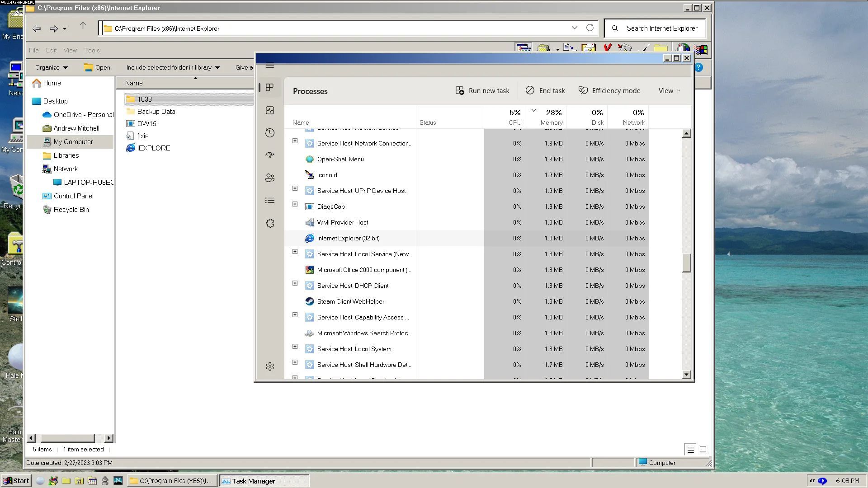Open the Tools menu in Explorer
Image resolution: width=868 pixels, height=488 pixels.
pos(92,50)
